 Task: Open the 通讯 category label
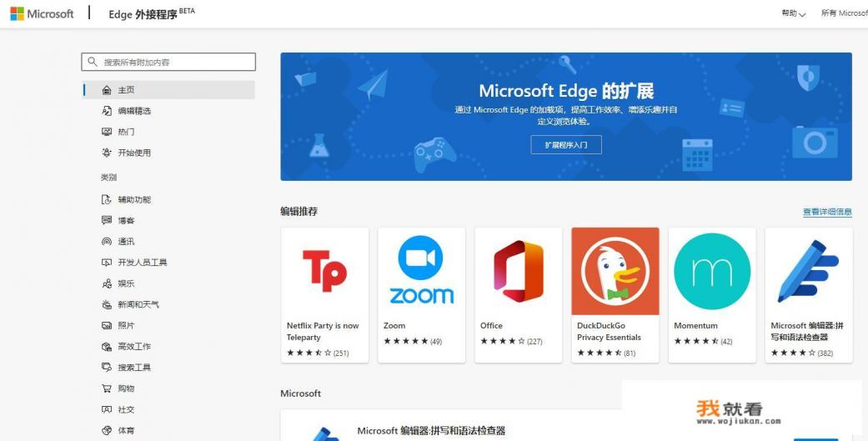tap(126, 241)
